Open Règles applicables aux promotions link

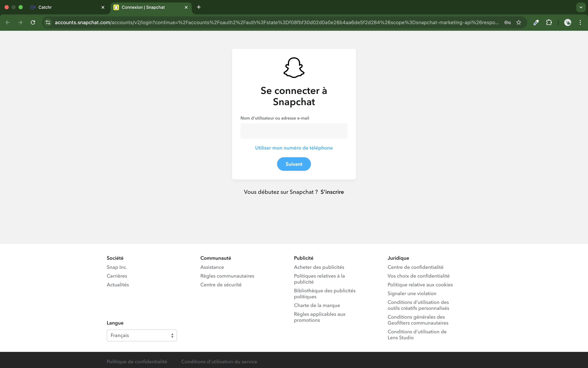coord(320,317)
